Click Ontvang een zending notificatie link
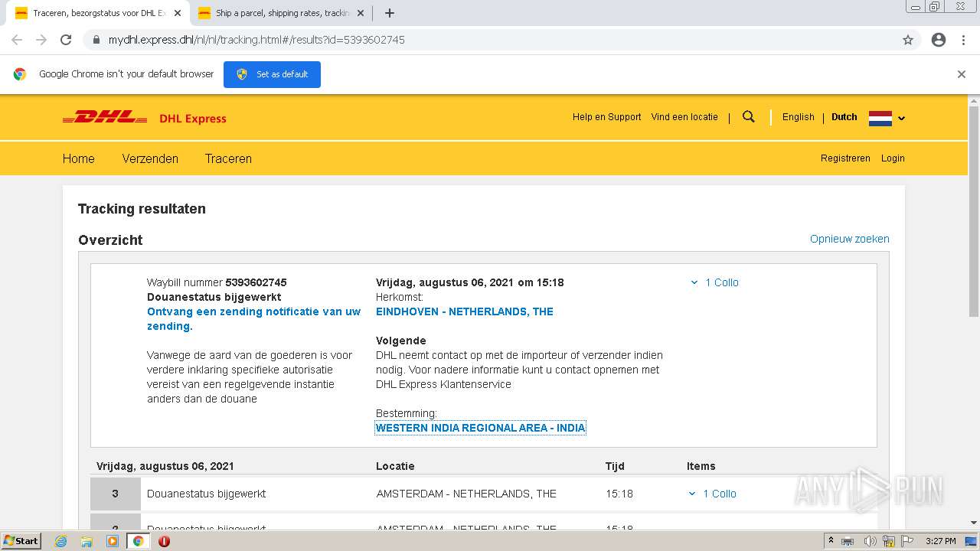This screenshot has width=980, height=551. click(x=253, y=319)
